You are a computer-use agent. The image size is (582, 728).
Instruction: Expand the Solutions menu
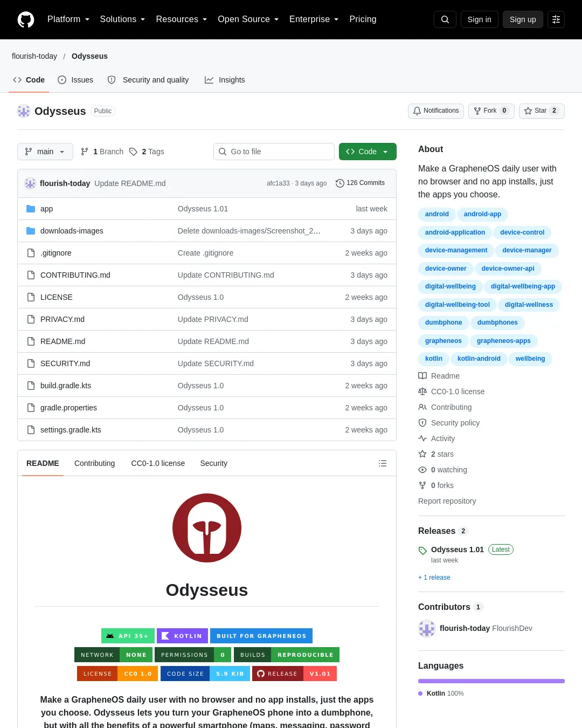[x=122, y=19]
